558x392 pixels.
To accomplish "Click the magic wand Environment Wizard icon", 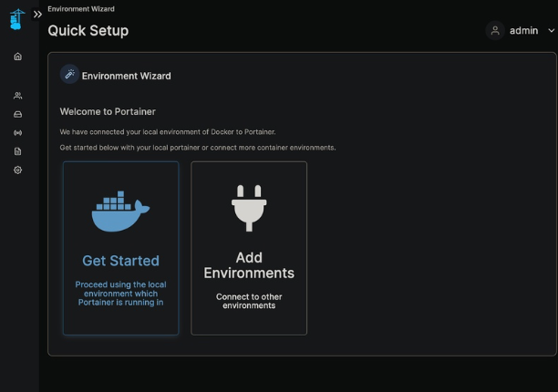I will point(69,75).
